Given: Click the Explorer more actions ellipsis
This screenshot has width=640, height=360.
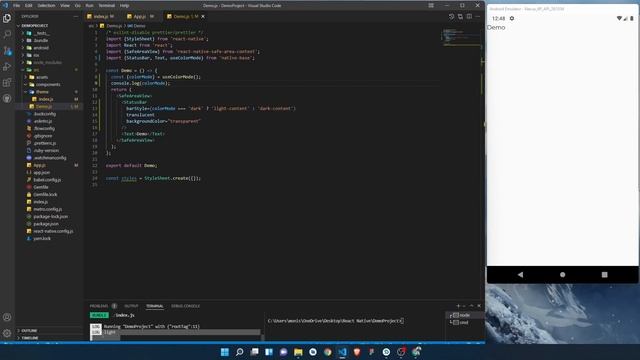Looking at the screenshot, I should (76, 16).
